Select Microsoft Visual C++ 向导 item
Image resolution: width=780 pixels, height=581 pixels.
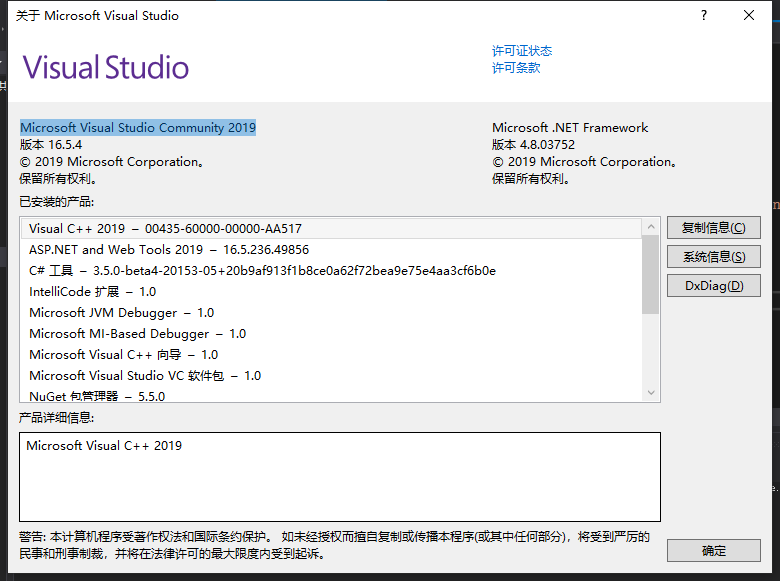(123, 355)
